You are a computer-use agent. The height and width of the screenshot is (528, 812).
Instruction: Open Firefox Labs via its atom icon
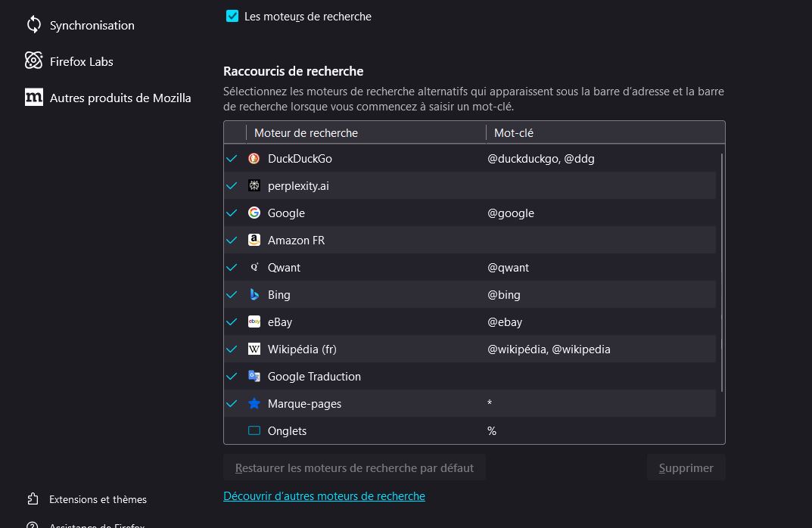(33, 61)
